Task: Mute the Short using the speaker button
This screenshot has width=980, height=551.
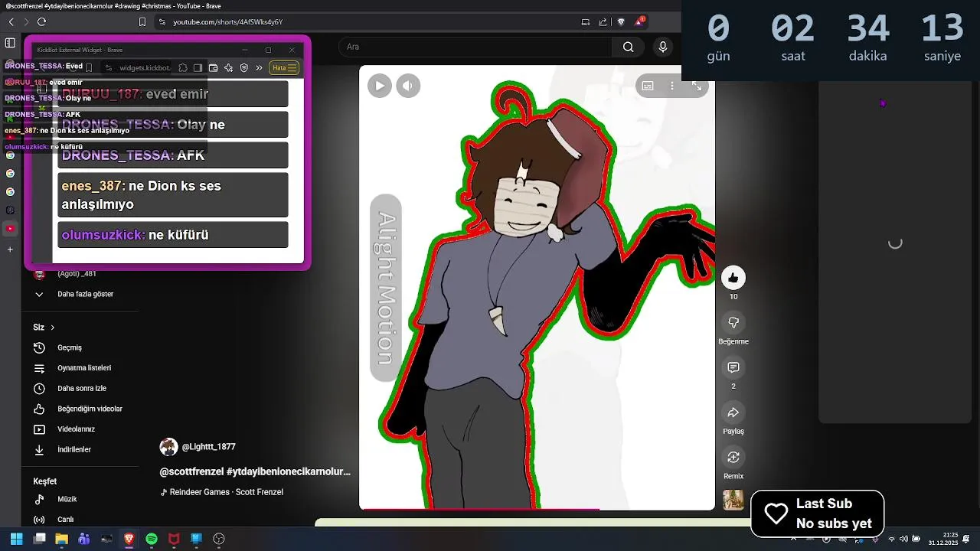Action: coord(408,86)
